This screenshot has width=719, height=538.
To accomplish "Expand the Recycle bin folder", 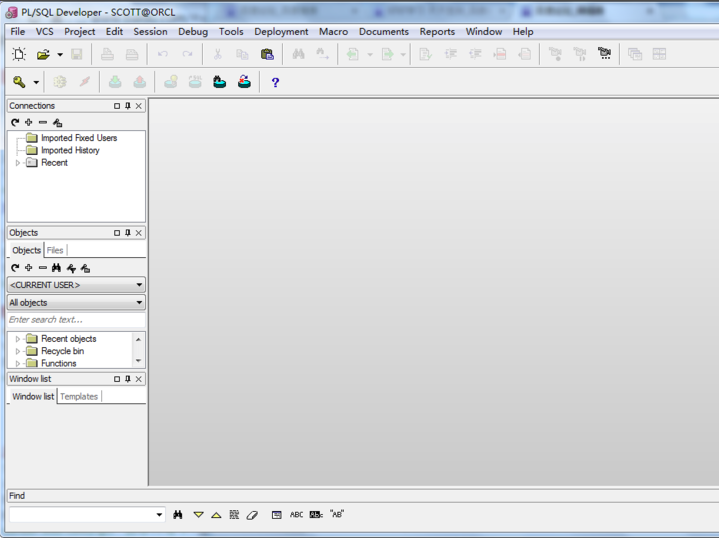I will click(x=17, y=351).
